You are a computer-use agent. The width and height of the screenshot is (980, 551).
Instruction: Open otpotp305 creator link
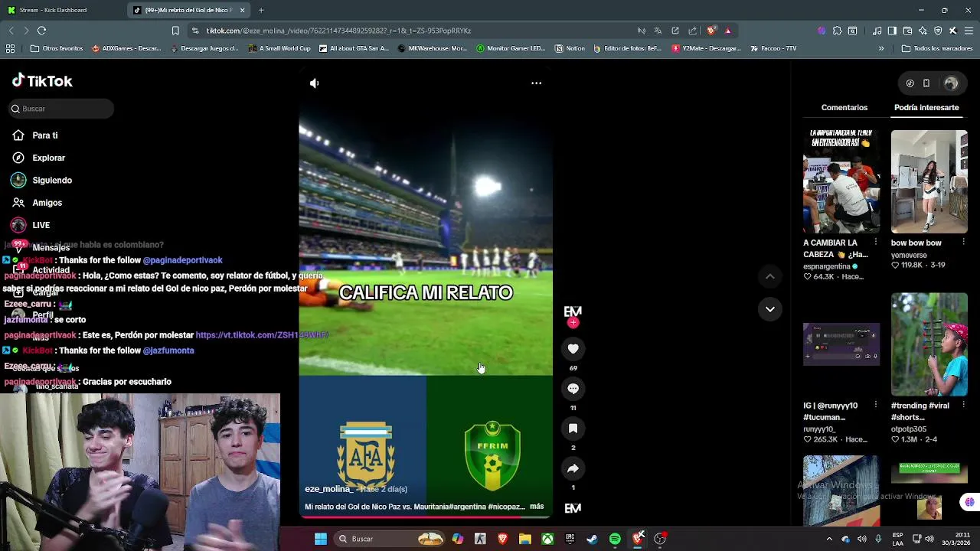pos(909,429)
